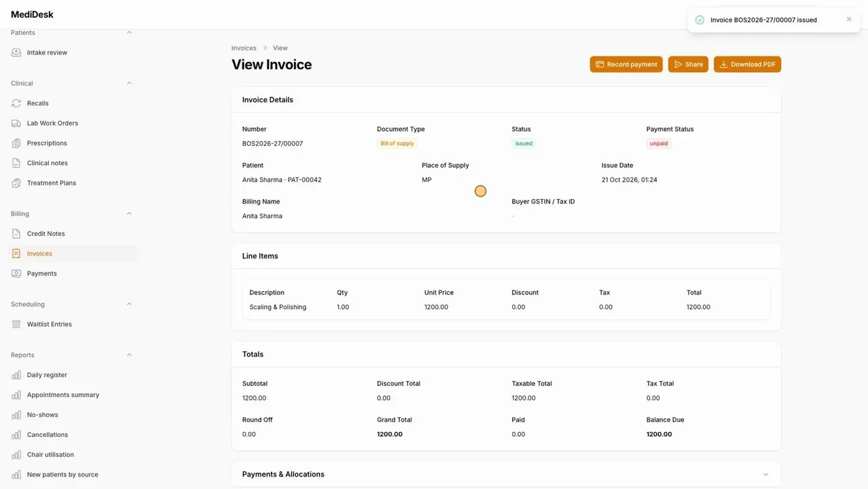The image size is (868, 489).
Task: Click the Appointments summary chart icon
Action: point(16,395)
